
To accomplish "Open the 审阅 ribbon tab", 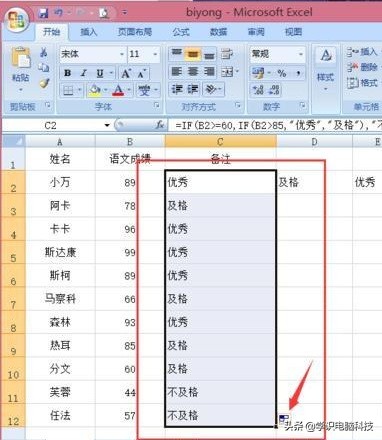I will (256, 32).
